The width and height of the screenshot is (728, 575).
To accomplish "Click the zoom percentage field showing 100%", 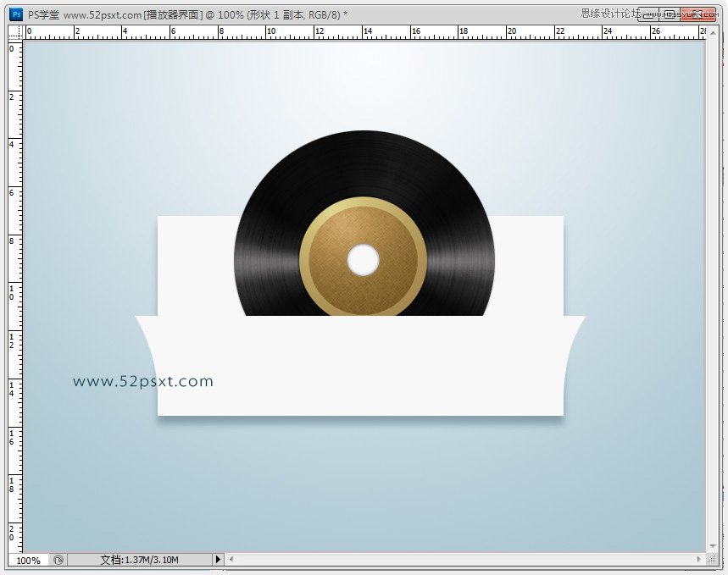I will coord(28,560).
